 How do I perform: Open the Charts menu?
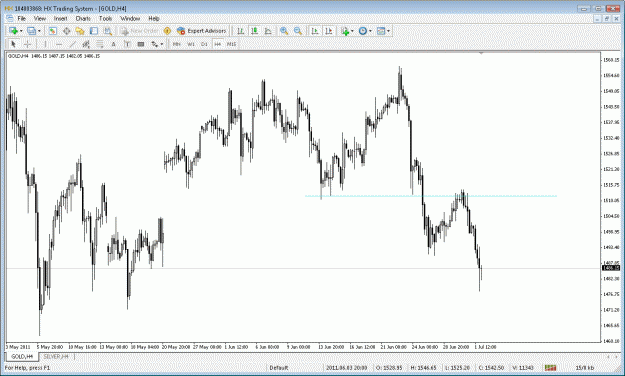point(83,18)
